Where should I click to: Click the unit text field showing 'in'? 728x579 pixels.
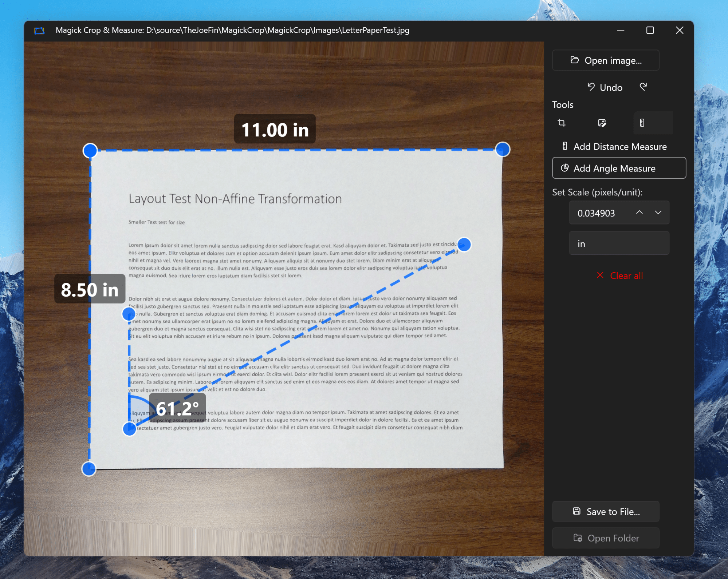coord(619,243)
